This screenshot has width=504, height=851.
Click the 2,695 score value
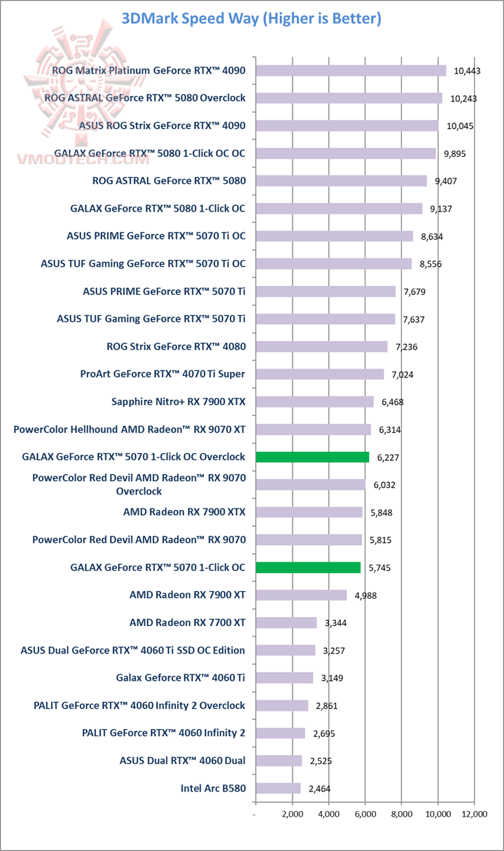[324, 733]
